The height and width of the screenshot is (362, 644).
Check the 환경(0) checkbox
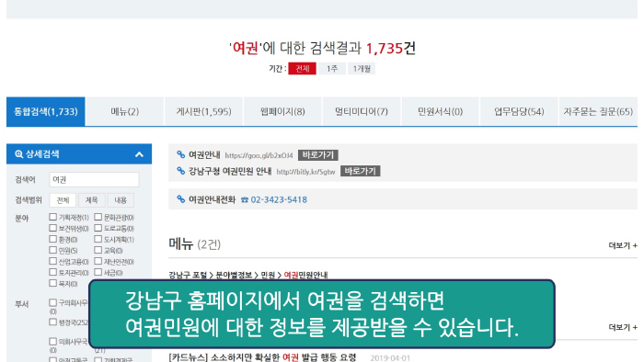(53, 239)
